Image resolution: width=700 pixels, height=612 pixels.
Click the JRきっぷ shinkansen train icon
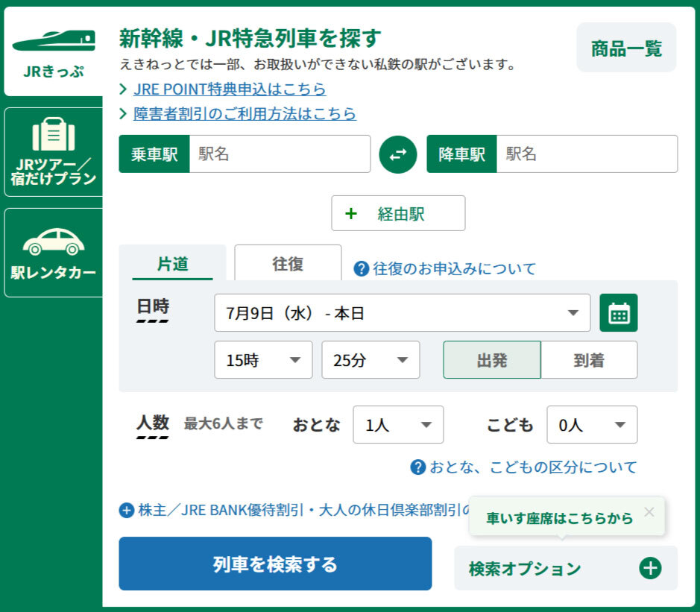click(x=54, y=40)
